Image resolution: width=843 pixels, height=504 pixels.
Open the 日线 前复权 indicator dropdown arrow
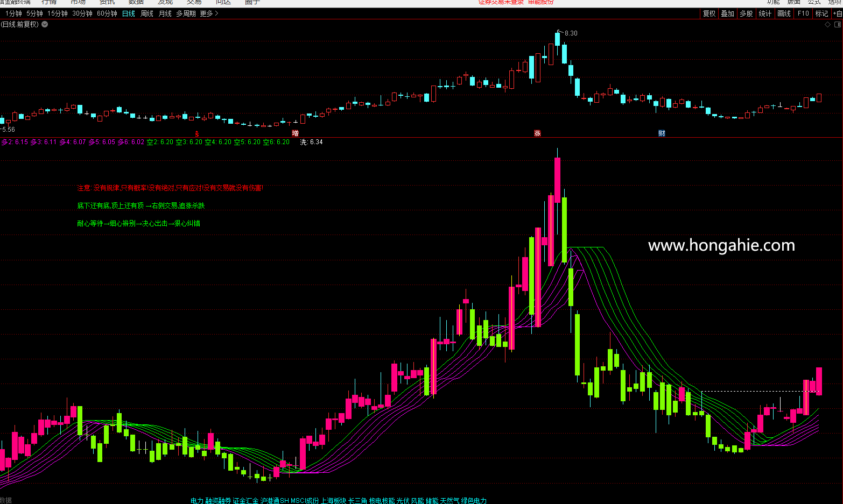tap(45, 24)
